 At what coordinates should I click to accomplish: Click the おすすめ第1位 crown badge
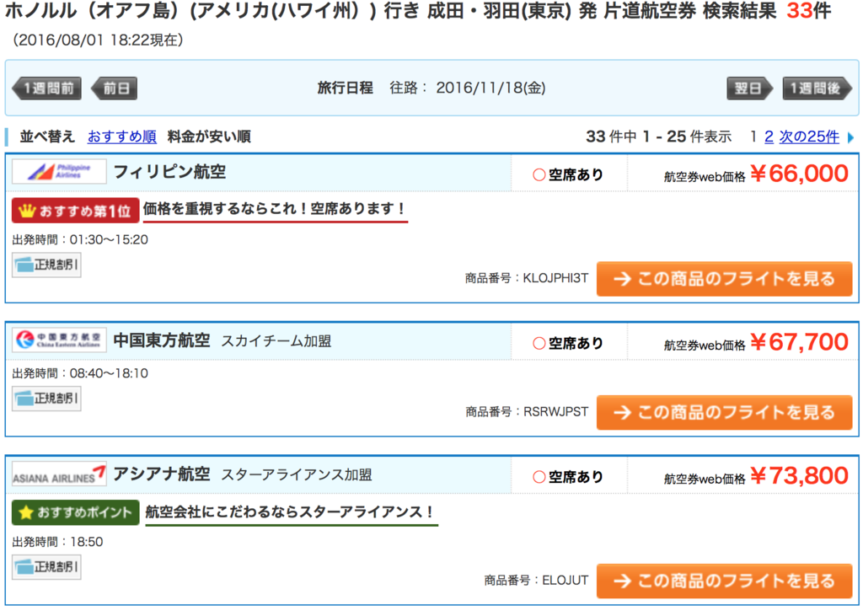coord(75,211)
